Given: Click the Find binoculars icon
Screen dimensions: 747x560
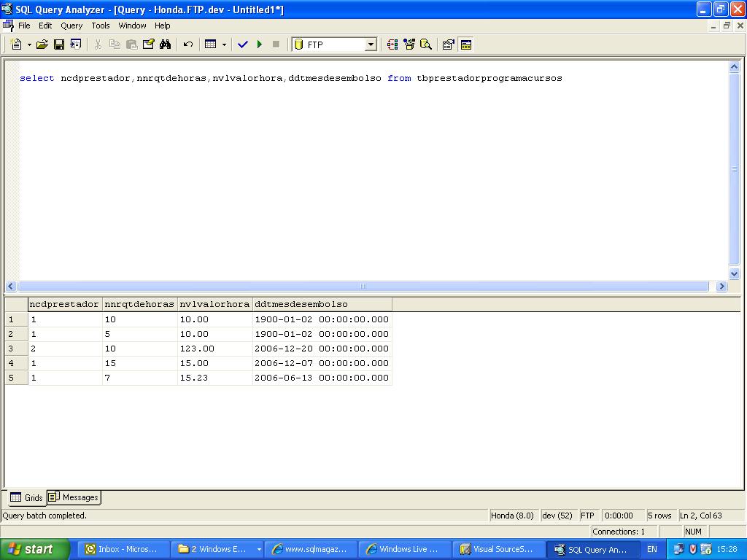Looking at the screenshot, I should tap(166, 44).
